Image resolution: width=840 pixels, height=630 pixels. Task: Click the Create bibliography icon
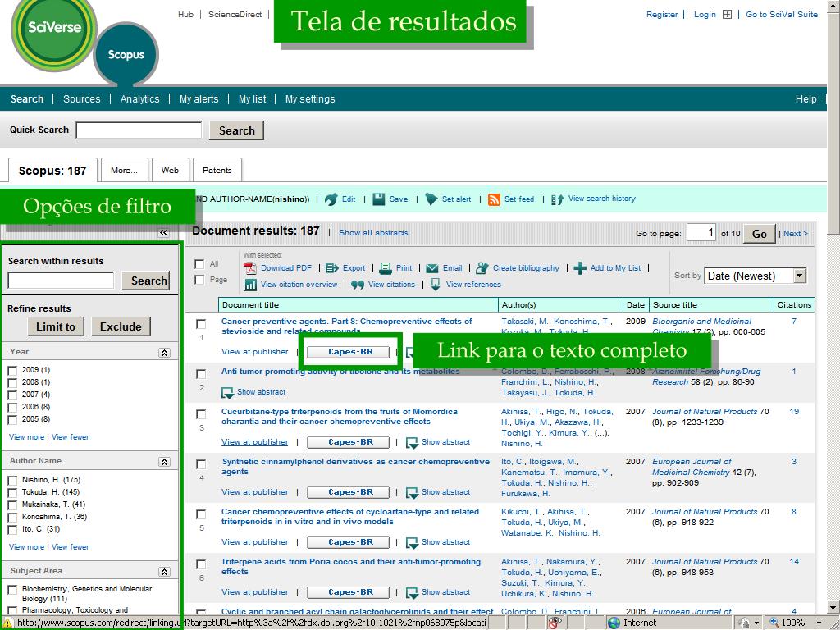pos(482,268)
